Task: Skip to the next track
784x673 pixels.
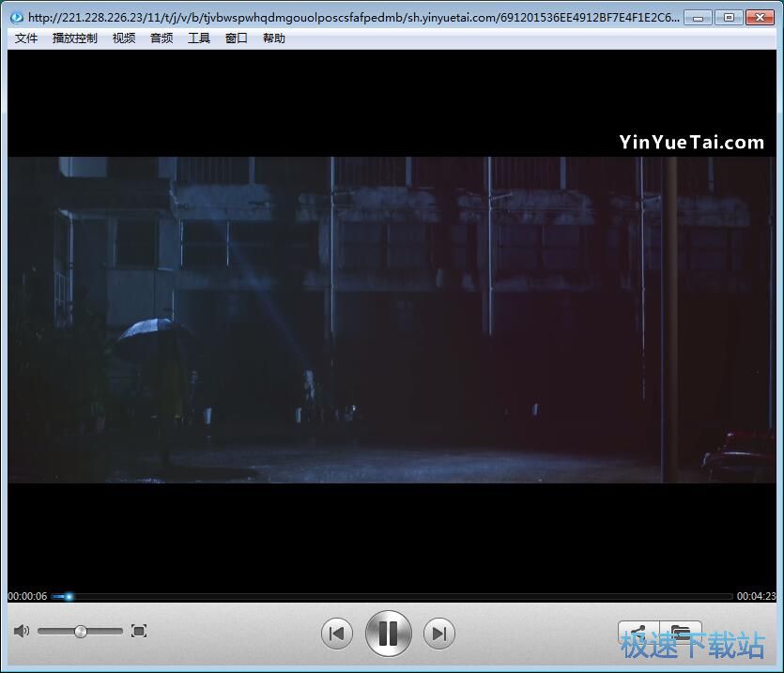Action: (439, 634)
